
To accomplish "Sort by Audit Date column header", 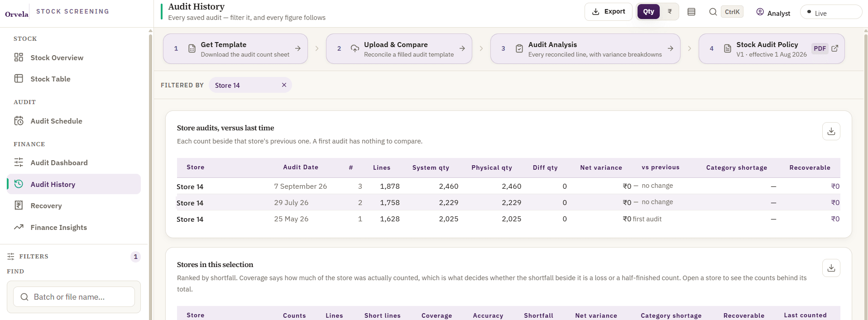I will click(x=301, y=167).
